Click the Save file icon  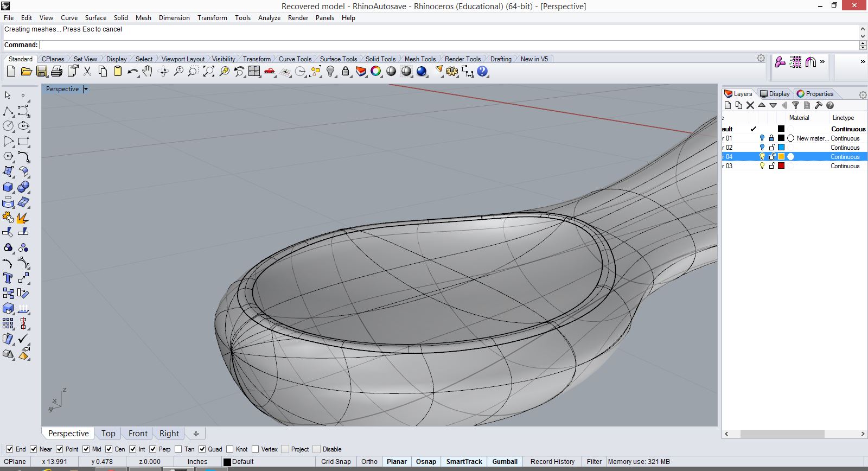pyautogui.click(x=41, y=72)
